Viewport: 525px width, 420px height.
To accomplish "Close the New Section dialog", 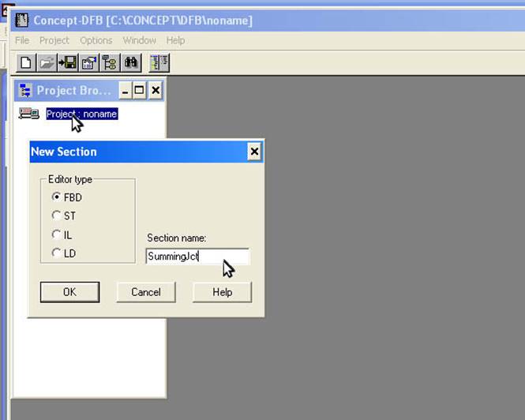I will point(254,152).
